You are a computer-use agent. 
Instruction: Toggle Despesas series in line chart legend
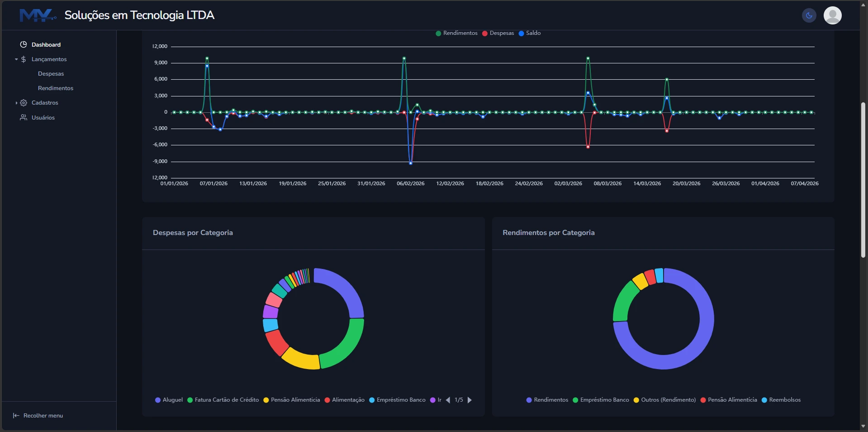498,33
